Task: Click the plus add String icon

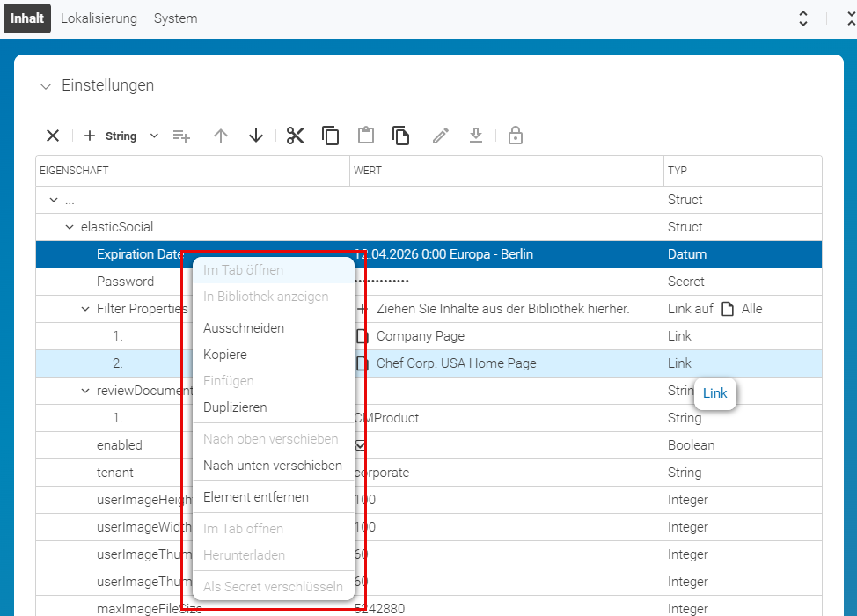Action: 90,136
